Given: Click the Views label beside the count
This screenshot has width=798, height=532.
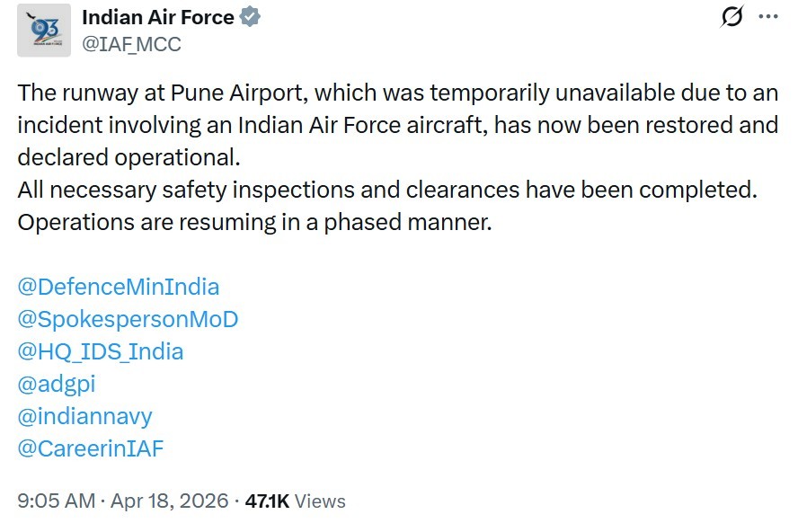Looking at the screenshot, I should (x=320, y=501).
